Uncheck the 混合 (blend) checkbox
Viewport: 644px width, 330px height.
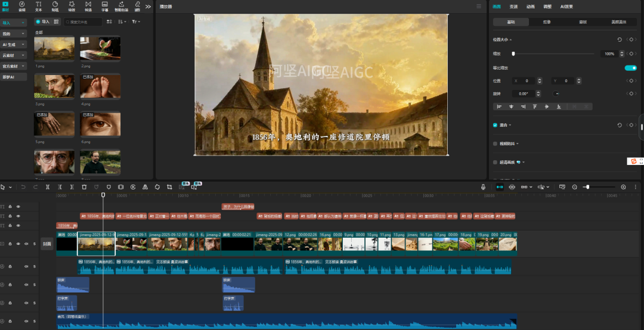495,124
